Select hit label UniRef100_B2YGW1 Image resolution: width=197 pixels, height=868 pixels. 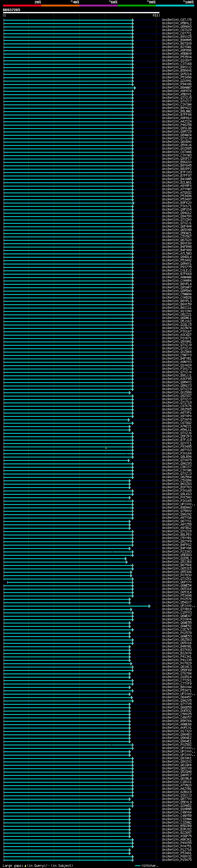177,47
